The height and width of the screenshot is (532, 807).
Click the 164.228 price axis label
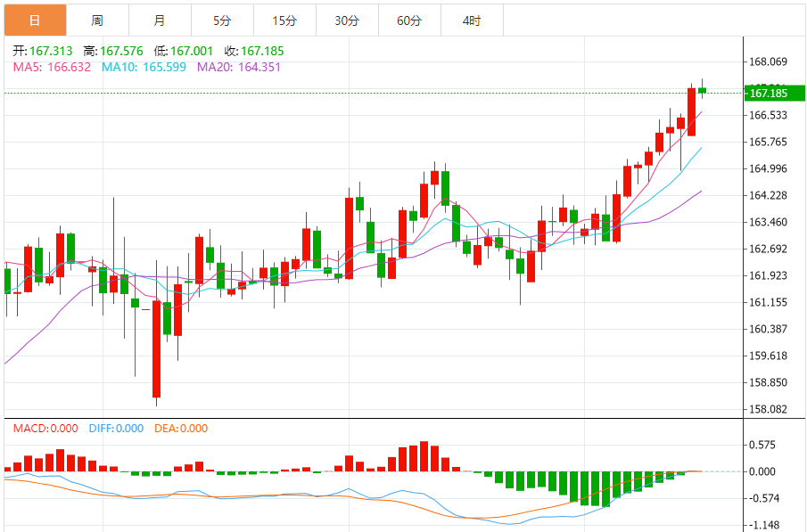[x=768, y=195]
